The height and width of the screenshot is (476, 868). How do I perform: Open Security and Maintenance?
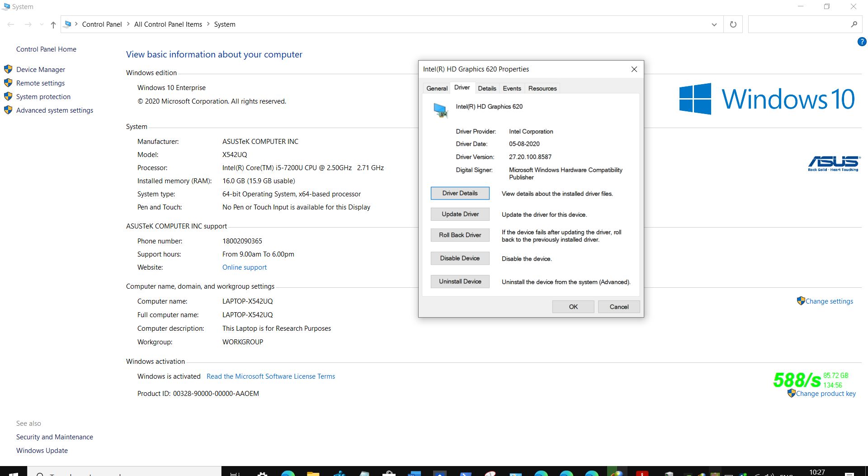pos(55,437)
